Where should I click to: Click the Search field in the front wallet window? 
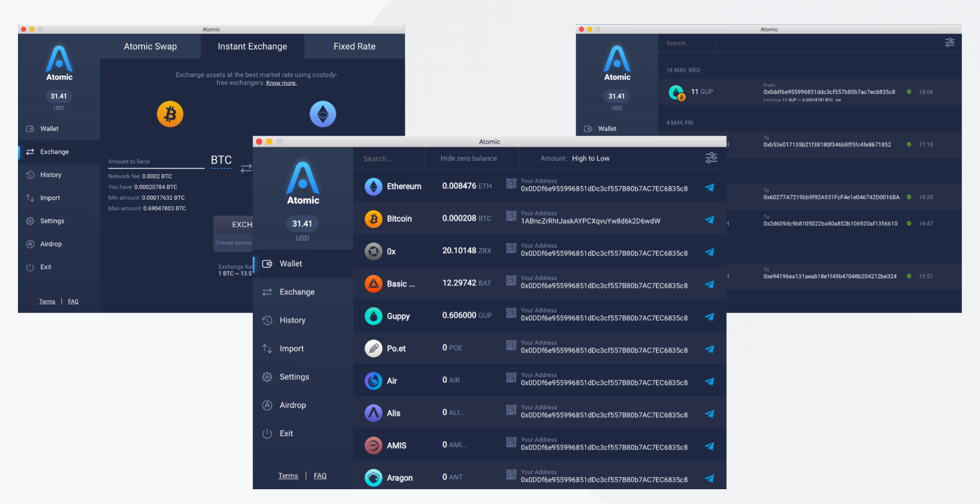[389, 158]
